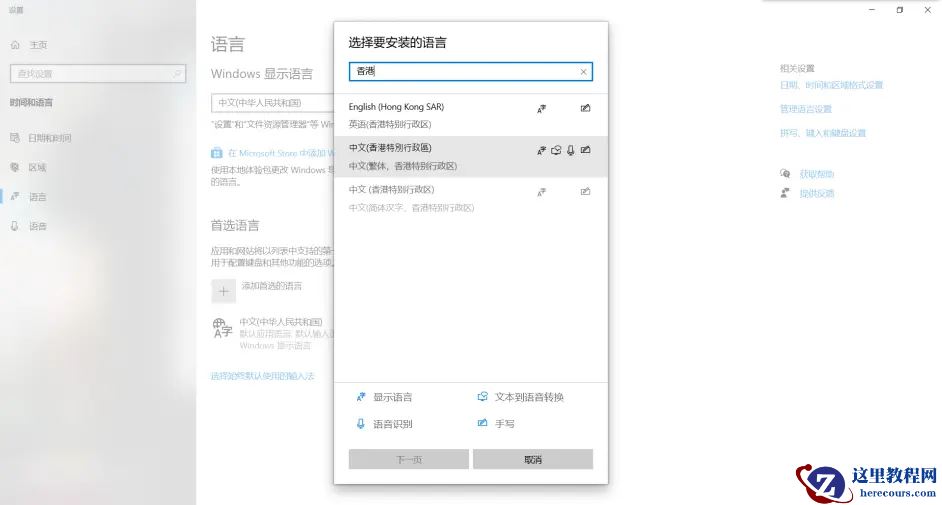
Task: Go to 主页 in Settings sidebar
Action: click(38, 45)
